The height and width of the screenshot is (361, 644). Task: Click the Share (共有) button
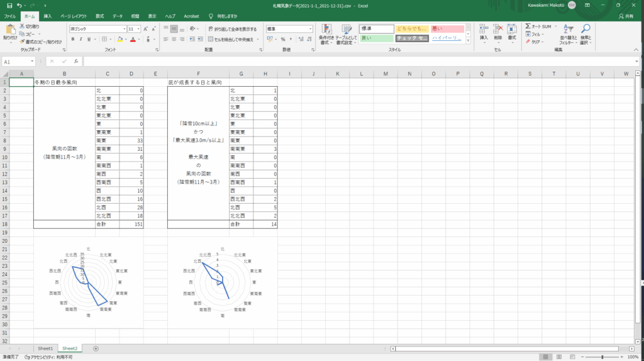(x=626, y=16)
